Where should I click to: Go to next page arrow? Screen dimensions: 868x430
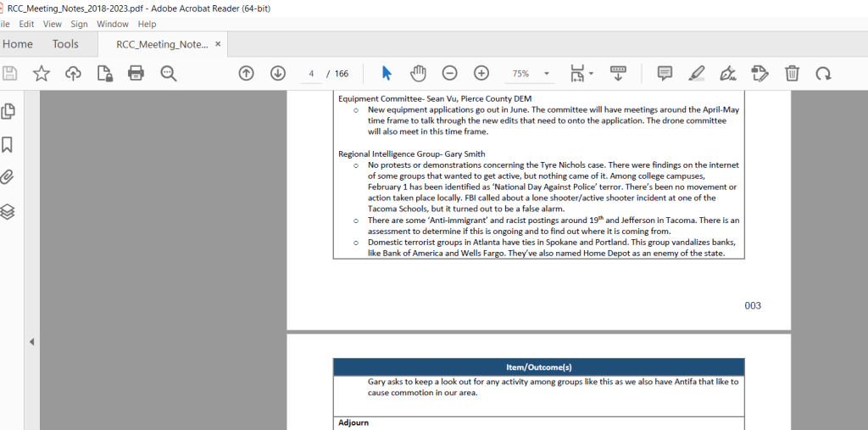[x=277, y=74]
